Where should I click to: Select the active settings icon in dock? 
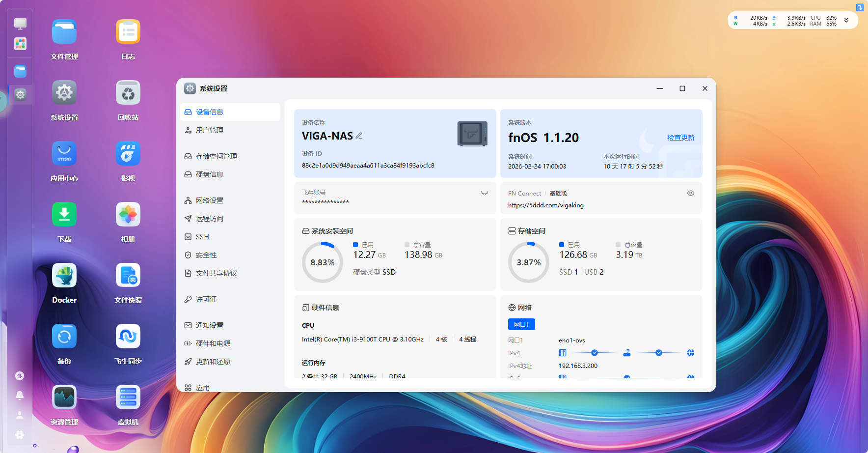20,94
